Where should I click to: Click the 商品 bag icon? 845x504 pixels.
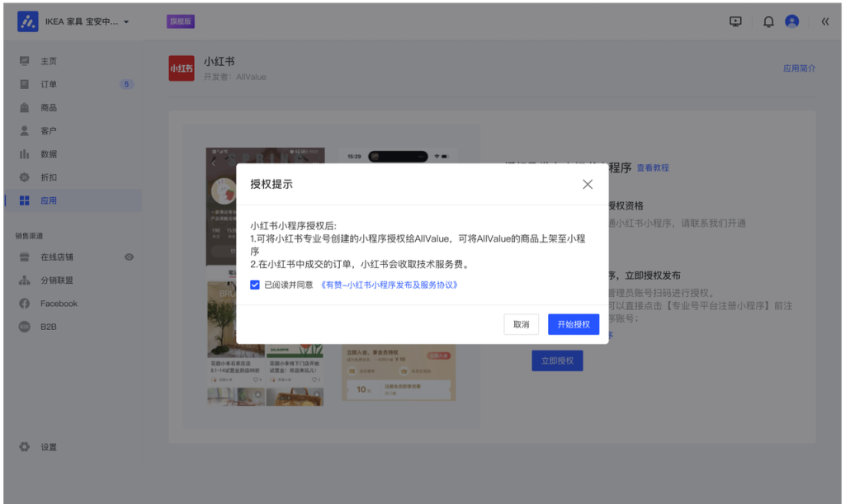[24, 108]
